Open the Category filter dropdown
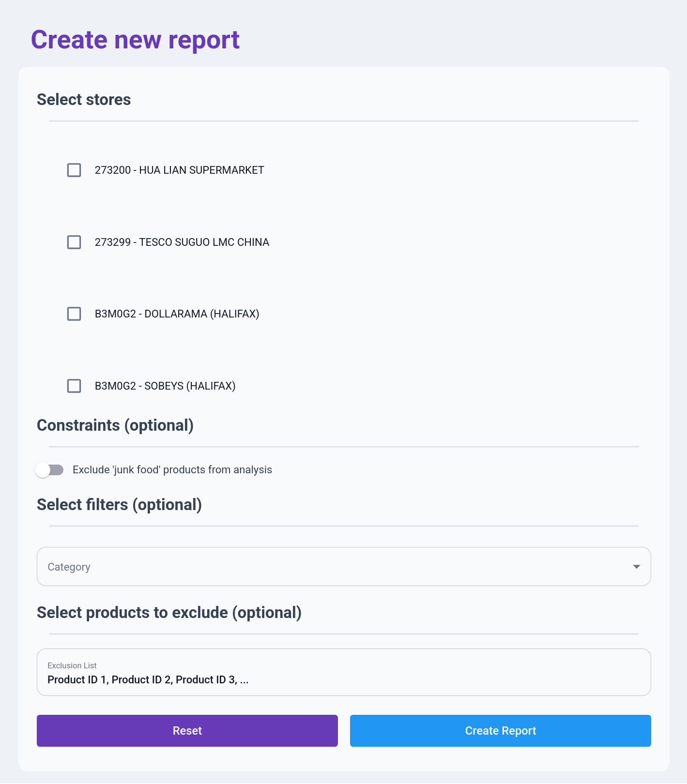This screenshot has height=784, width=687. (334, 567)
